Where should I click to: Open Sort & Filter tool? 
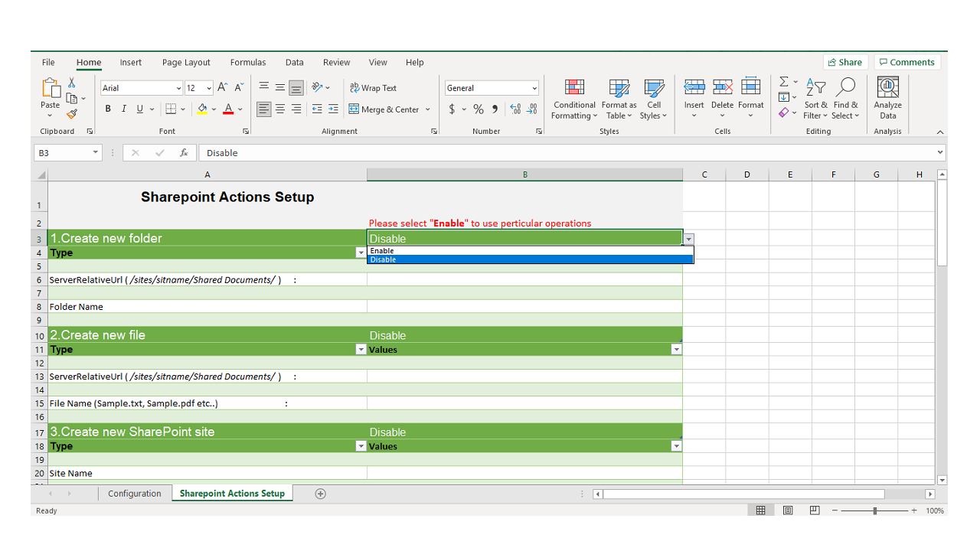(815, 99)
